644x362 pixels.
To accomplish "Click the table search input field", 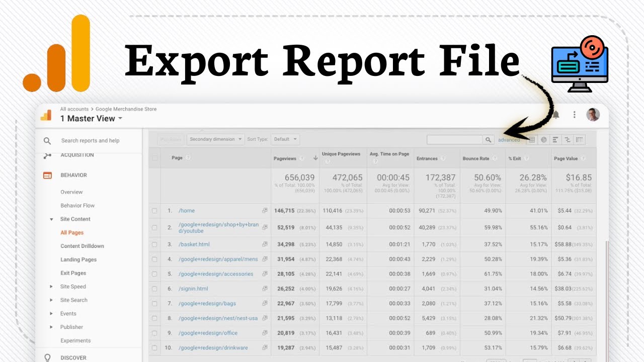I will click(455, 140).
